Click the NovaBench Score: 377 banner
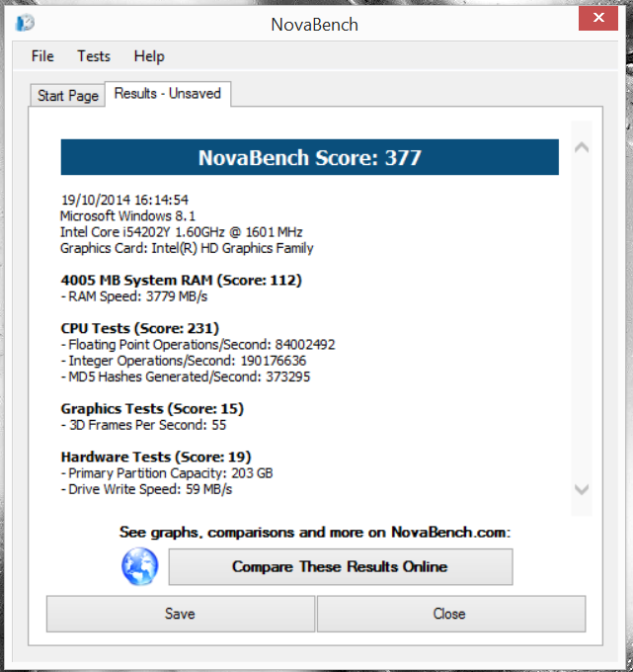Viewport: 633px width, 672px height. [310, 157]
